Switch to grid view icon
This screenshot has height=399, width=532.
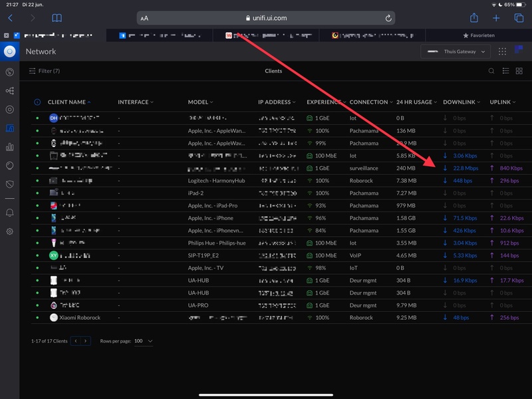[519, 71]
